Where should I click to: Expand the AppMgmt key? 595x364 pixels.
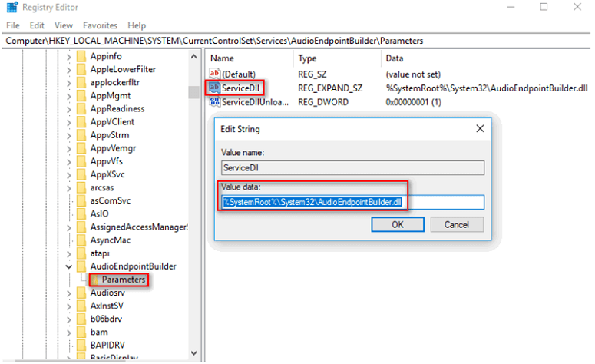pos(68,97)
